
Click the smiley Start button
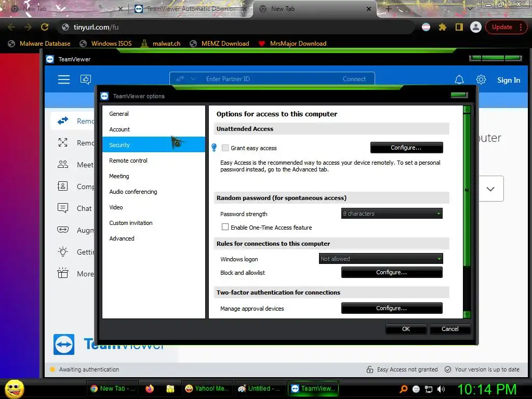coord(14,389)
